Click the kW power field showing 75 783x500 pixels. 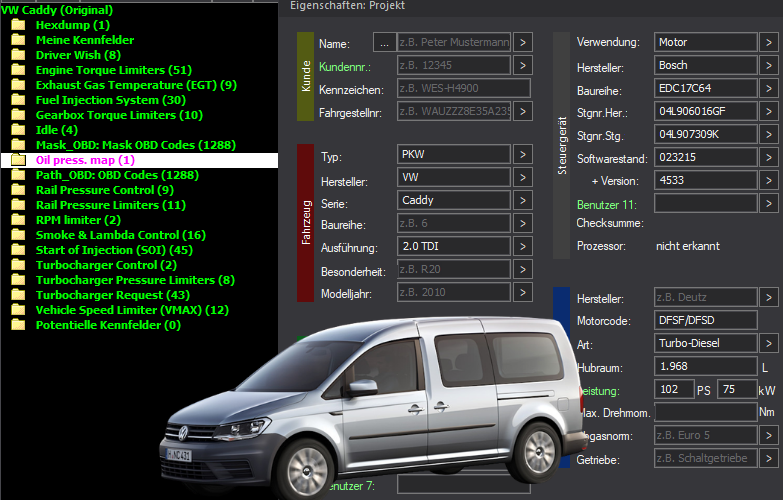coord(737,389)
